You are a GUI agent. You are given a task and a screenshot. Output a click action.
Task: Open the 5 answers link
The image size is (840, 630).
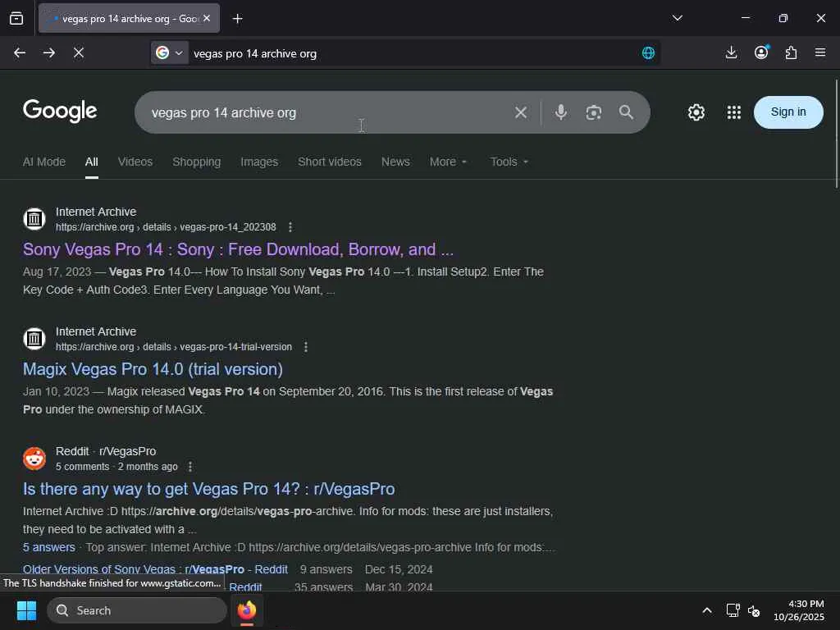[48, 547]
